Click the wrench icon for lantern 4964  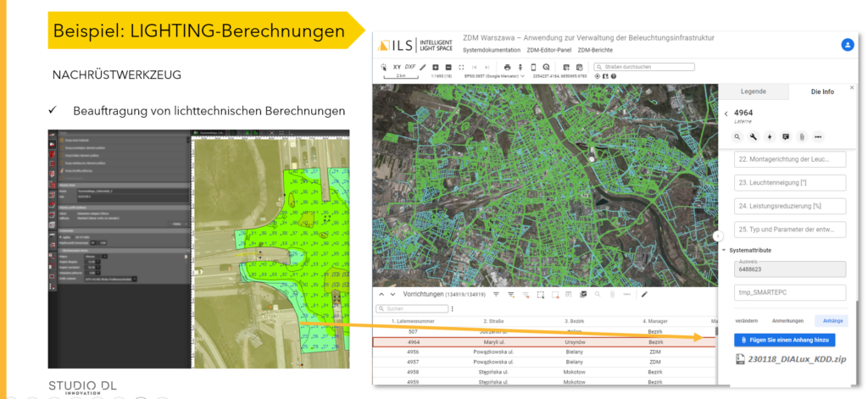click(754, 136)
